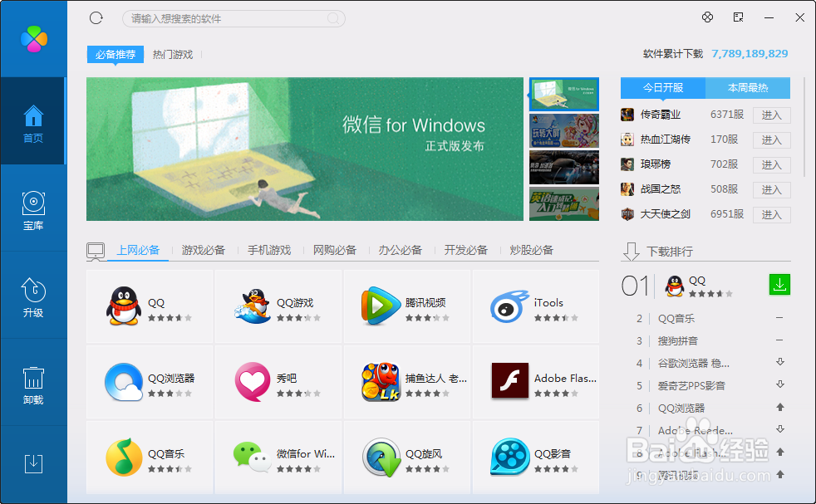The image size is (816, 504).
Task: Open the skin icon in title bar
Action: coord(707,17)
